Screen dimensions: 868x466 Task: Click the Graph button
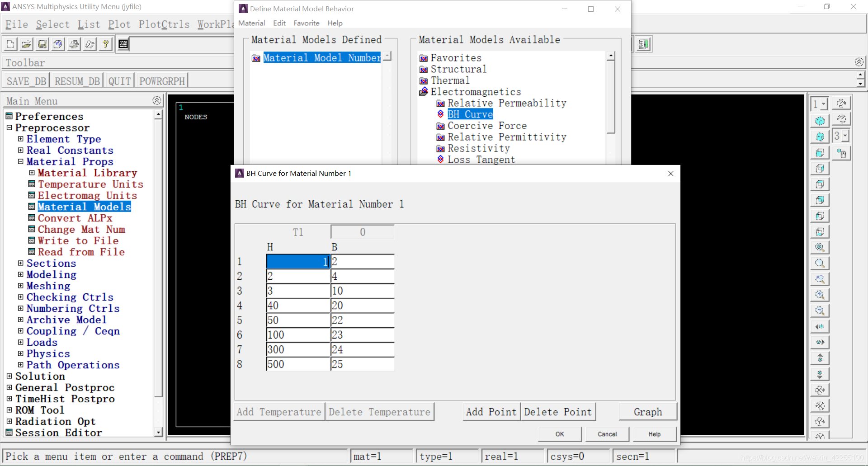pos(647,412)
